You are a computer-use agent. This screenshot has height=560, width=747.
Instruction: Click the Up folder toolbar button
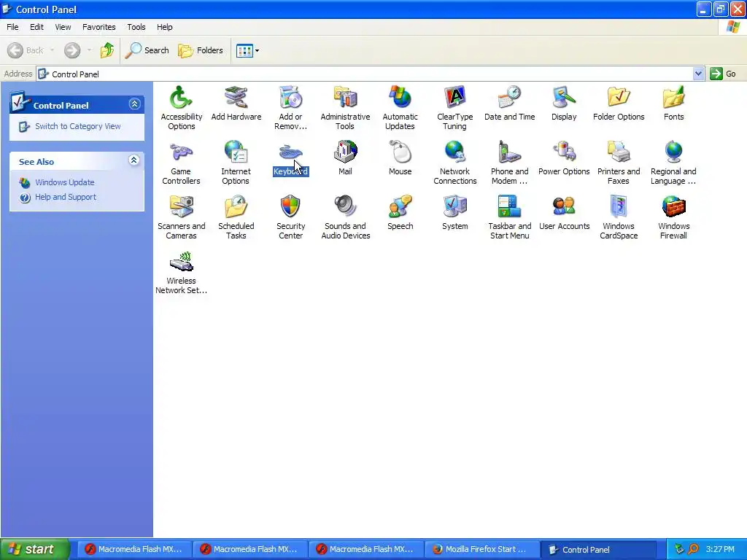point(107,50)
